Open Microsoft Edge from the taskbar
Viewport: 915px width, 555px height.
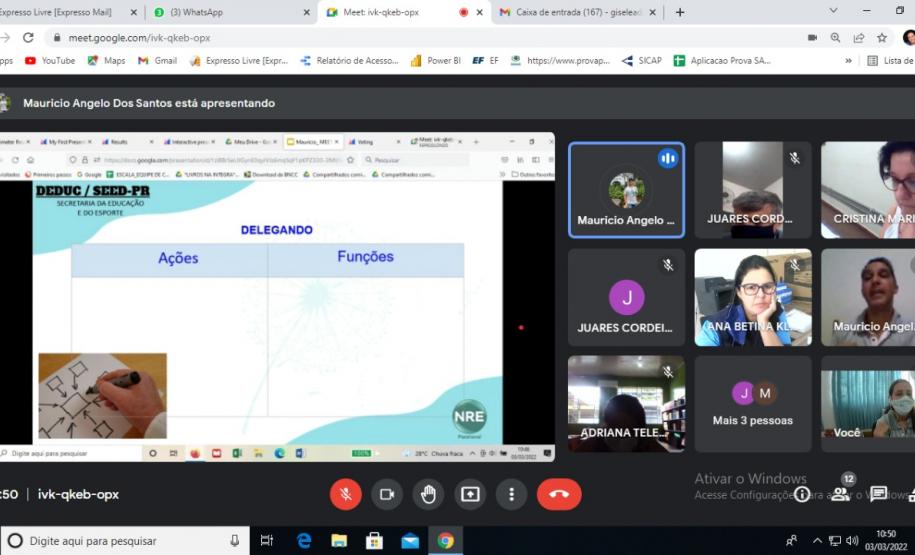(304, 541)
